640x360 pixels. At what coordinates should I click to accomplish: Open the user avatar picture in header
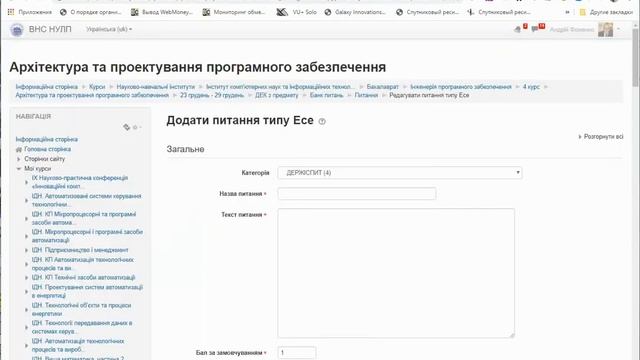point(605,29)
